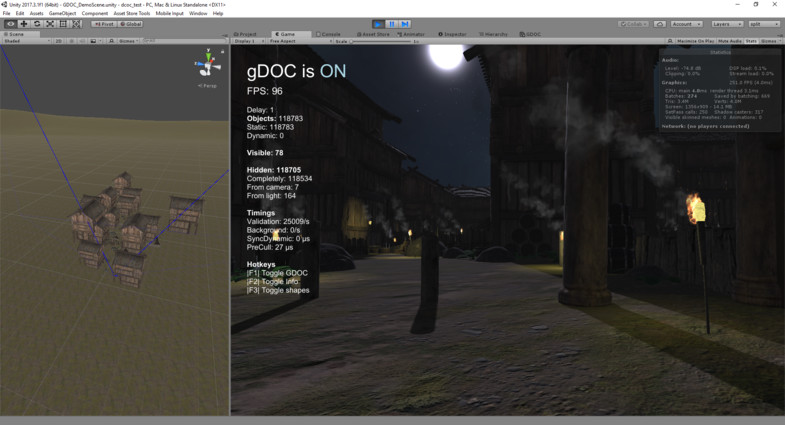
Task: Select the Rect transform tool
Action: pyautogui.click(x=63, y=24)
